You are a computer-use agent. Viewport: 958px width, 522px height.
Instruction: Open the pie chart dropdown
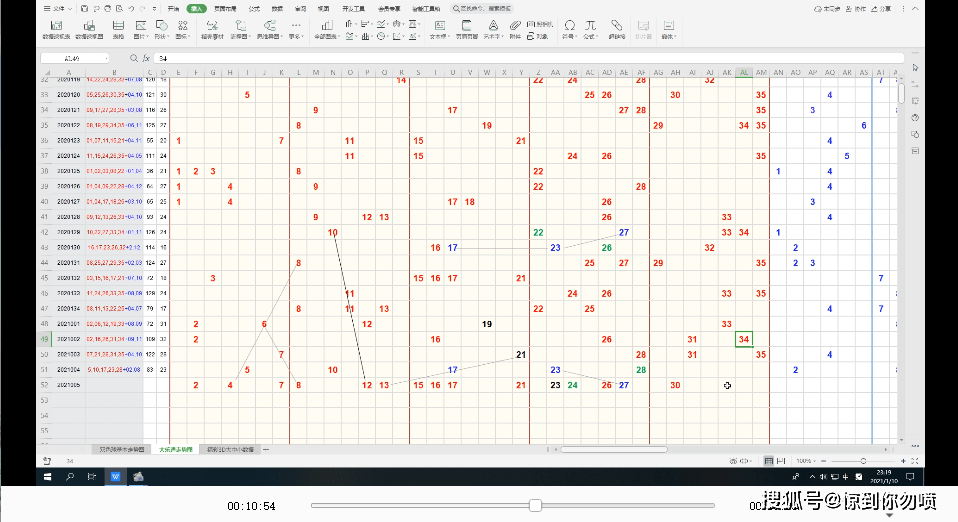pyautogui.click(x=382, y=36)
